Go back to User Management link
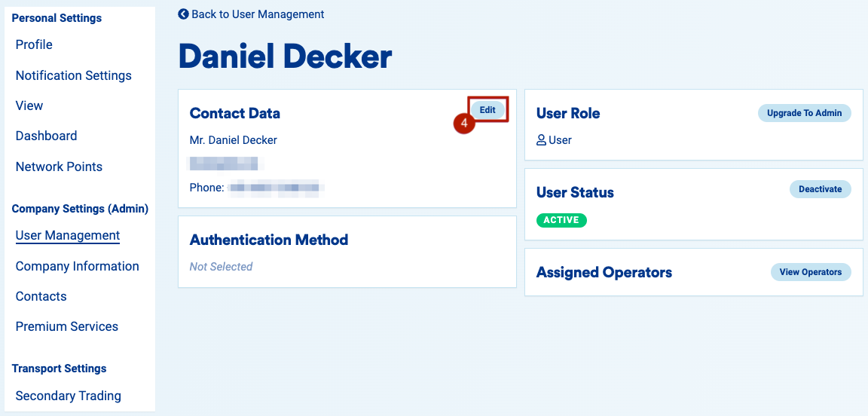Image resolution: width=868 pixels, height=416 pixels. 258,14
